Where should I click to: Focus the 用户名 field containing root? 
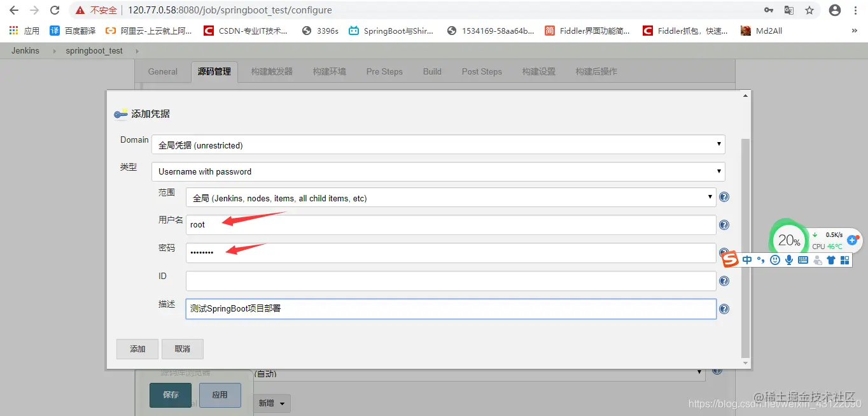451,225
